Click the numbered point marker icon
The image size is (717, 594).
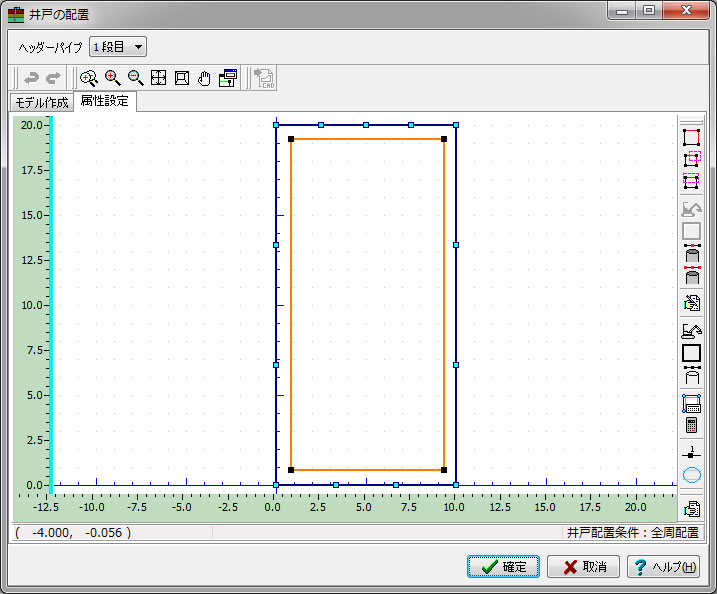(691, 453)
